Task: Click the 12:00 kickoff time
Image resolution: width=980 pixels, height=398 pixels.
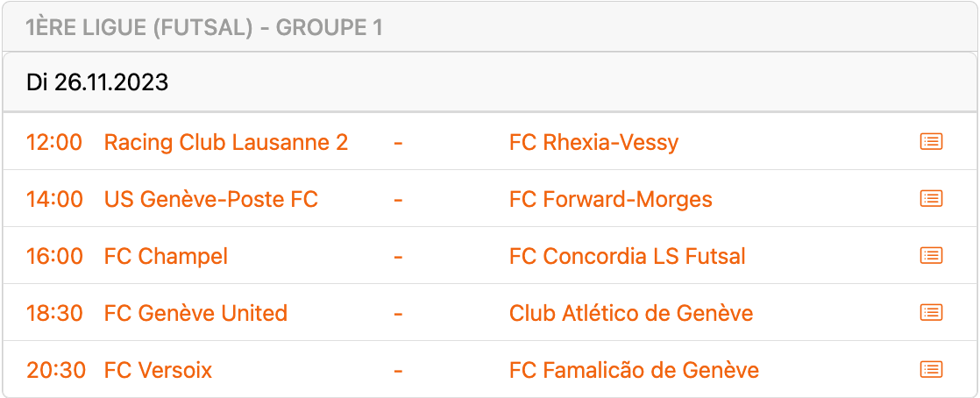Action: click(54, 142)
